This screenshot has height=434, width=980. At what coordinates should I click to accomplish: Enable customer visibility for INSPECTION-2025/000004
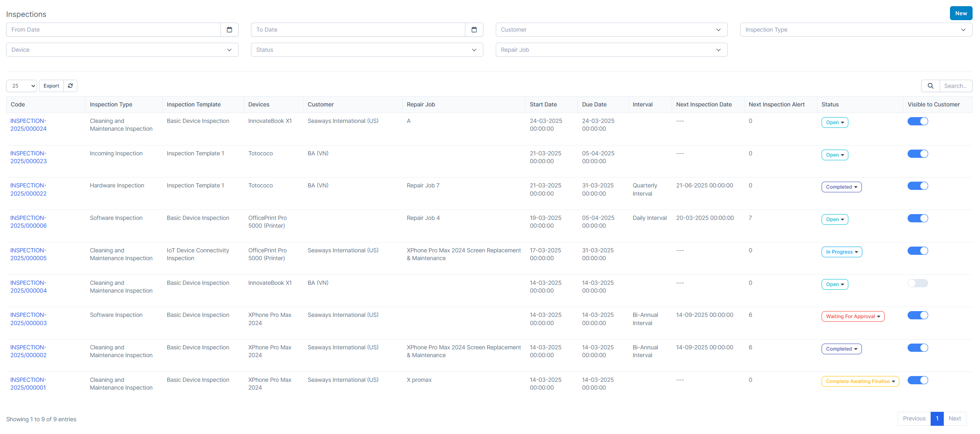(917, 283)
